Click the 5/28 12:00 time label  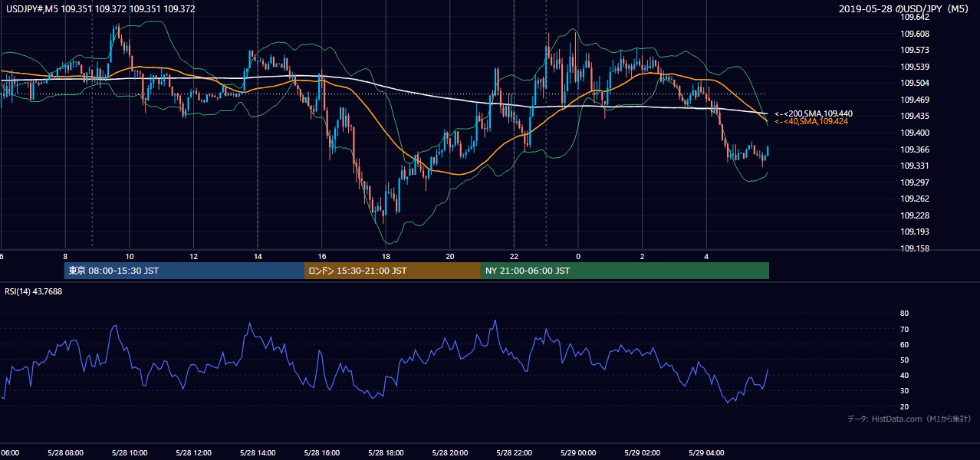point(193,452)
